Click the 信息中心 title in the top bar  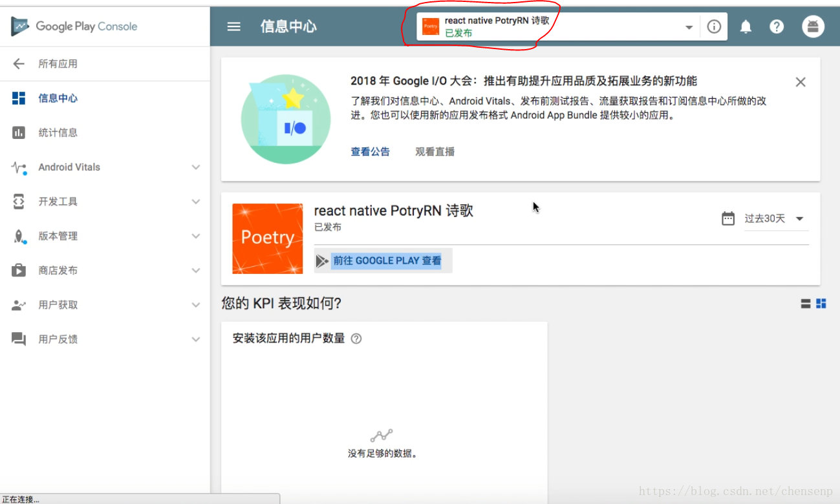(288, 26)
